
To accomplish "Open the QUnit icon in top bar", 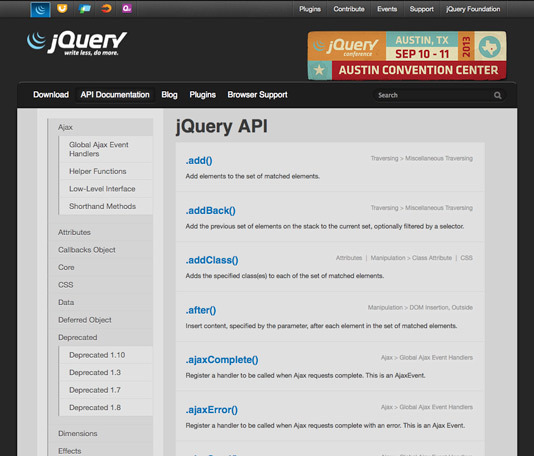I will [x=127, y=8].
